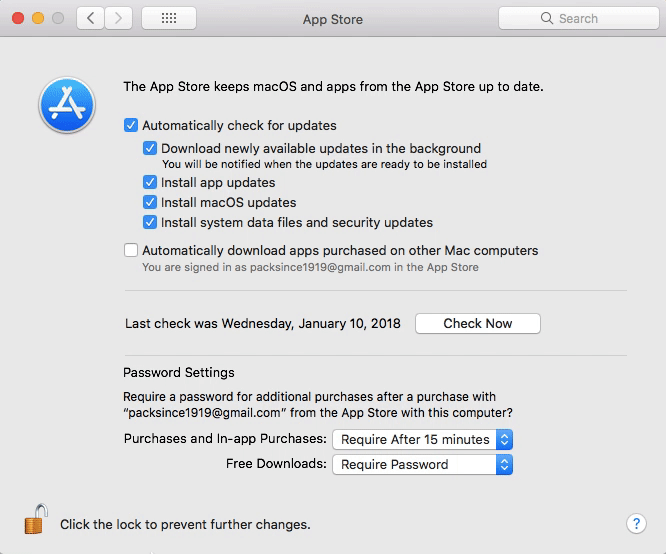Toggle Download newly available updates in background

150,148
